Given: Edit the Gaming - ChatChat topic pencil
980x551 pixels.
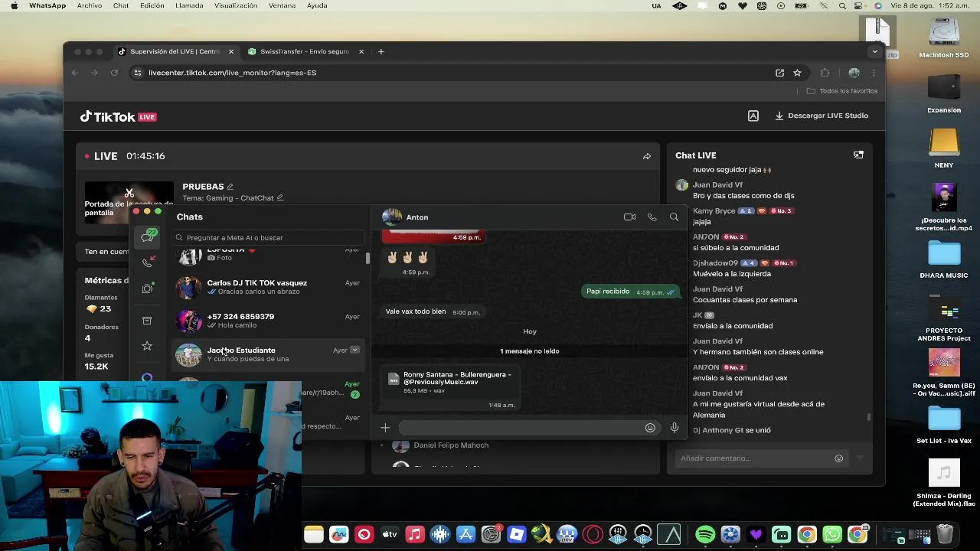Looking at the screenshot, I should (x=279, y=198).
